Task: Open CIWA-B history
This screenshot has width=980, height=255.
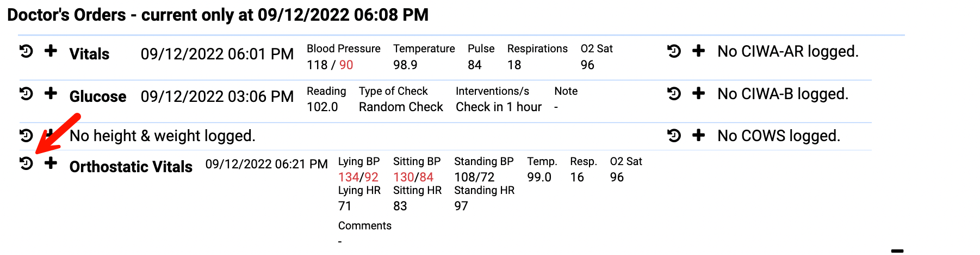Action: click(674, 94)
